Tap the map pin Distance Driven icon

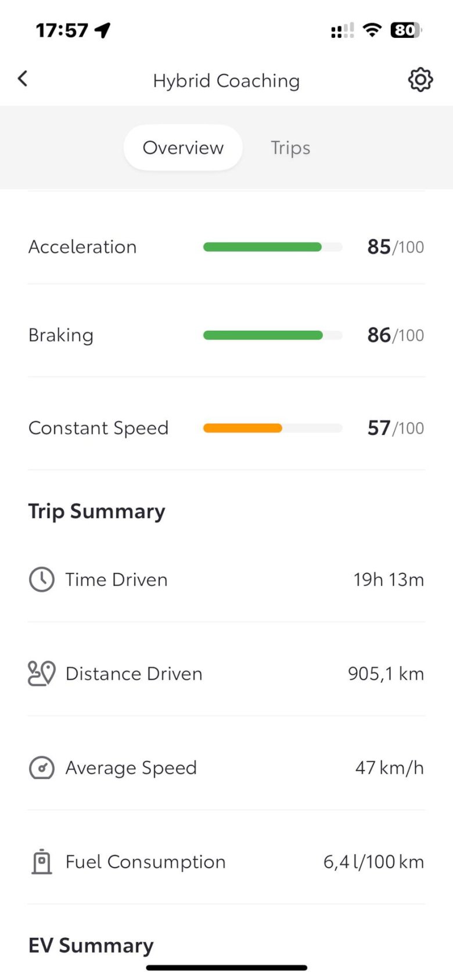41,674
